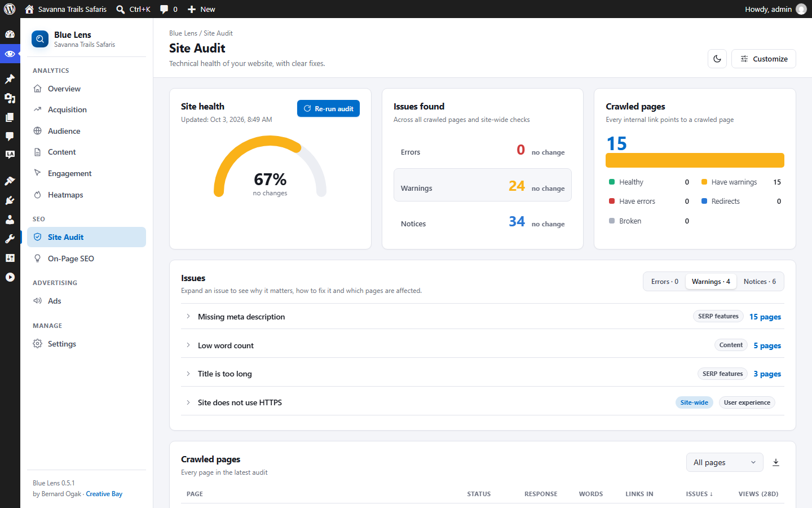Open Heatmaps in the Analytics menu

86,195
